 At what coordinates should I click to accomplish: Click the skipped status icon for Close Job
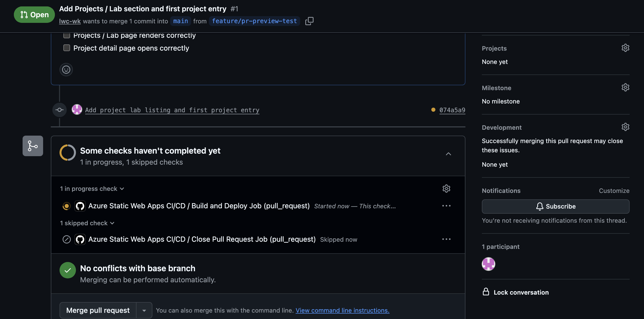(x=66, y=239)
